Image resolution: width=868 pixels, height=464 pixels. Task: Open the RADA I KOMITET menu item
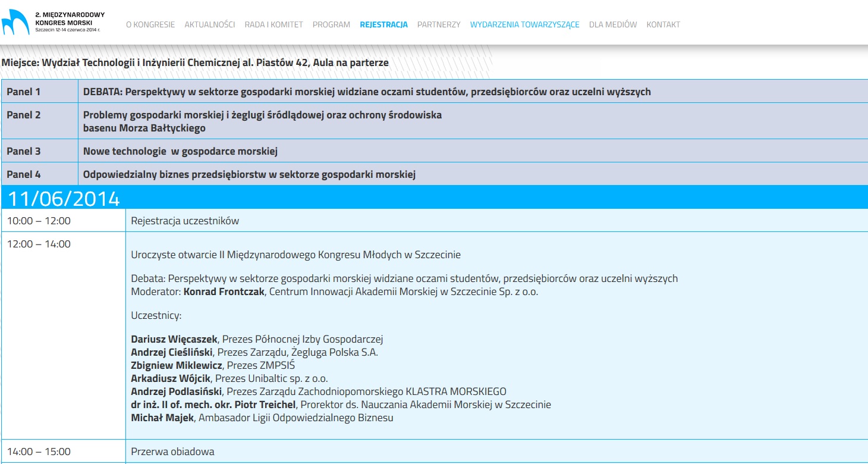click(274, 24)
